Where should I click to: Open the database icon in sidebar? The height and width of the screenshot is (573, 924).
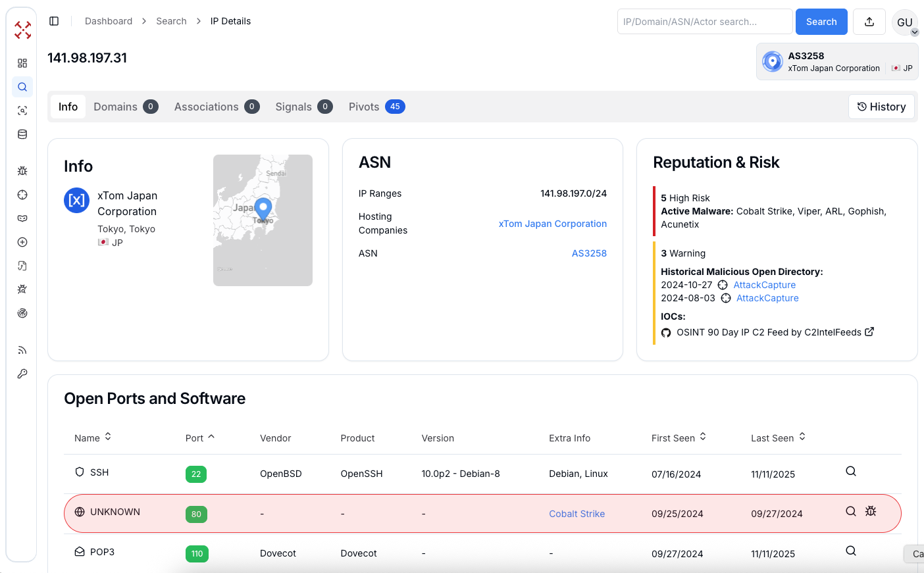pyautogui.click(x=22, y=134)
